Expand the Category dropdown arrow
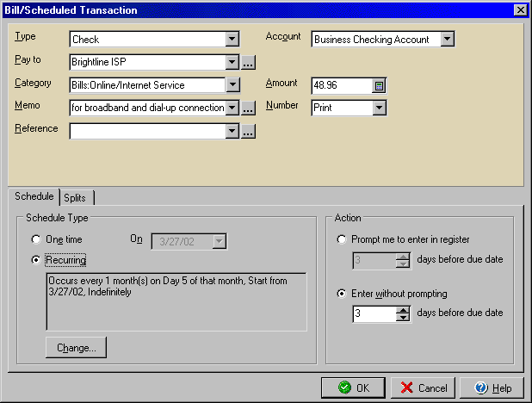Image resolution: width=532 pixels, height=403 pixels. pyautogui.click(x=232, y=85)
